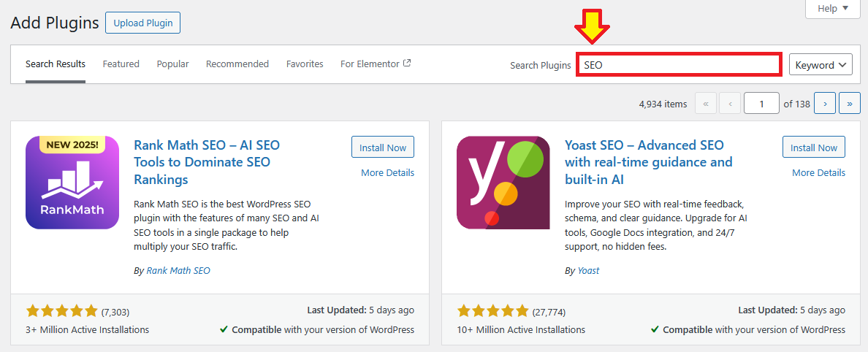Expand the Keyword search type dropdown
The width and height of the screenshot is (868, 352).
[821, 64]
